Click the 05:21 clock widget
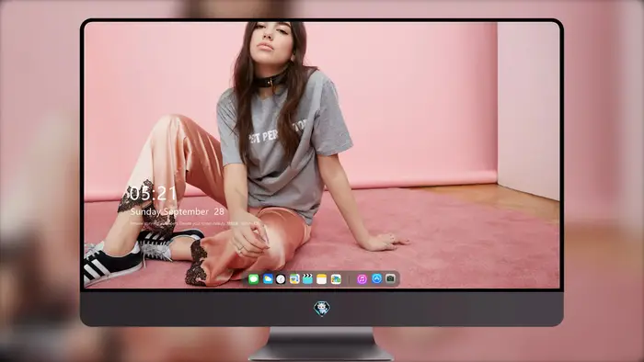This screenshot has width=644, height=362. [151, 194]
